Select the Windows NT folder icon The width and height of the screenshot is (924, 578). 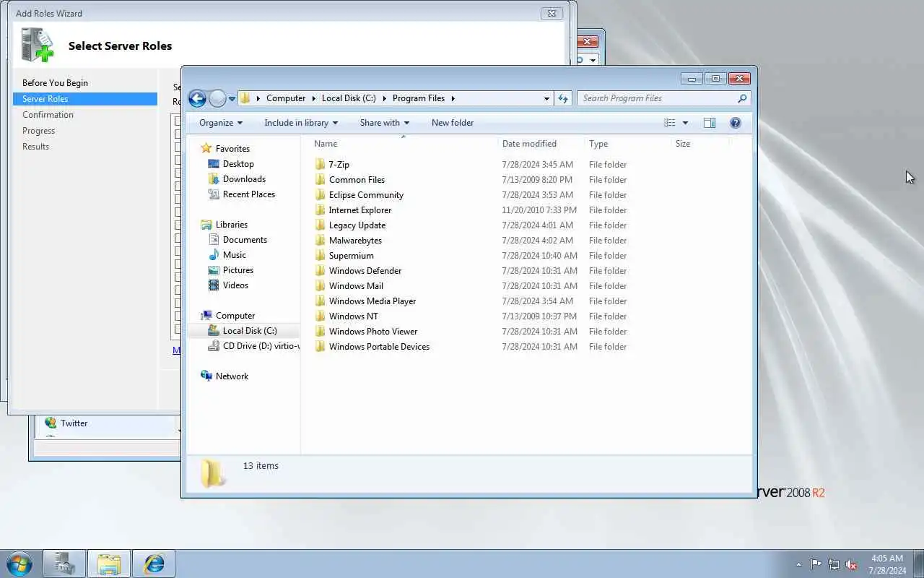pos(321,316)
